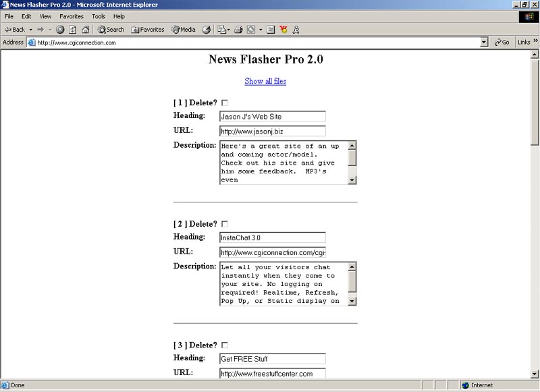Open the address bar dropdown arrow
This screenshot has height=392, width=540.
pyautogui.click(x=484, y=43)
